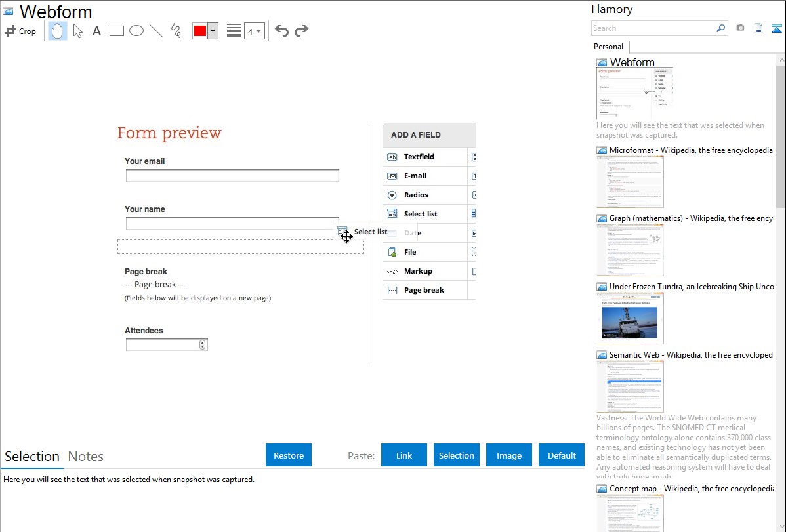Open the Under Frozen Tundra snapshot thumbnail

pyautogui.click(x=630, y=318)
